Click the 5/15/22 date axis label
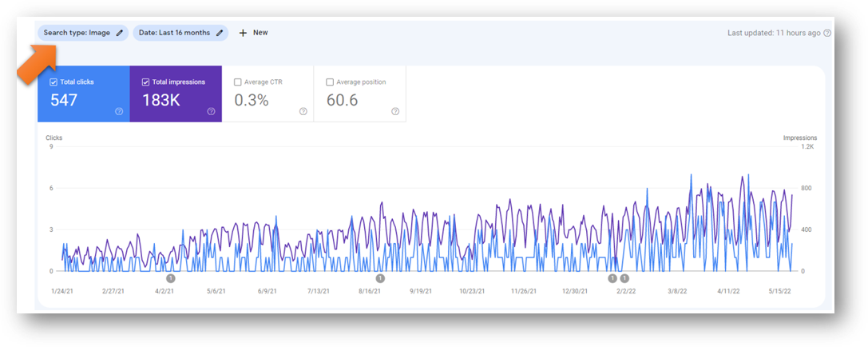Viewport: 868px width, 347px height. 780,291
